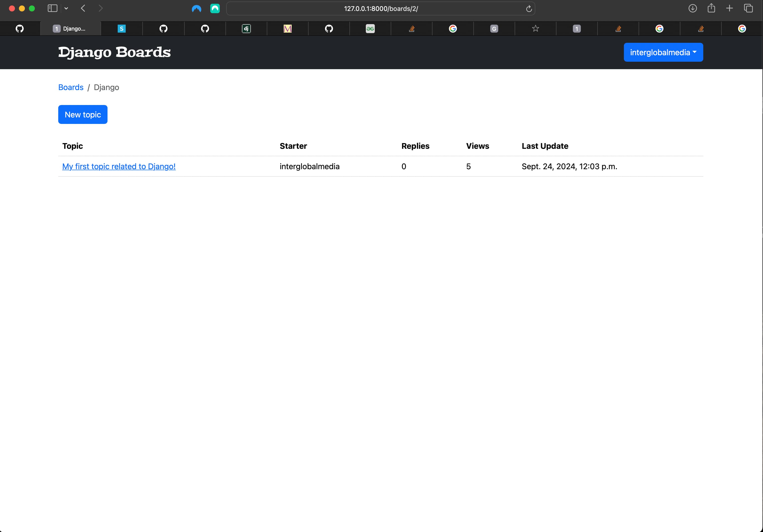Click the Last Update column header
This screenshot has width=763, height=532.
545,146
